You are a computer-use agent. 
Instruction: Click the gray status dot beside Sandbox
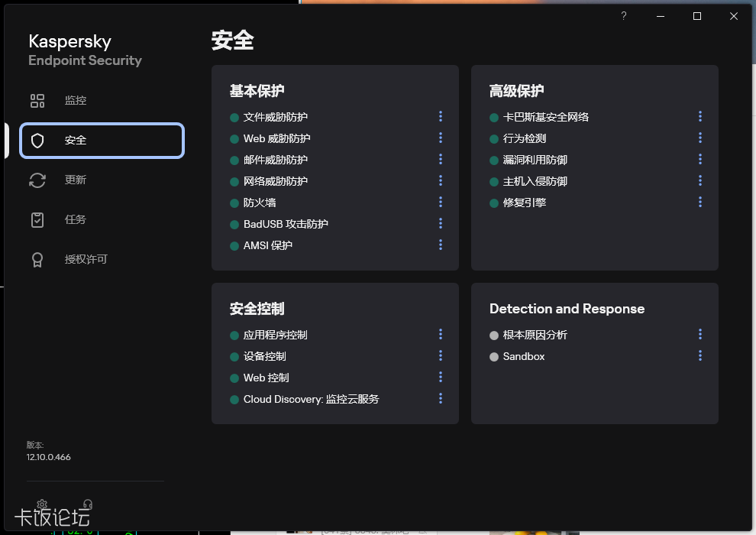(494, 357)
